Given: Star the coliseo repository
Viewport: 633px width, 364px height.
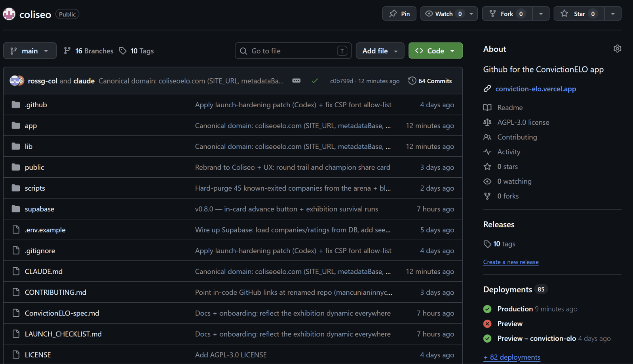Looking at the screenshot, I should tap(578, 14).
